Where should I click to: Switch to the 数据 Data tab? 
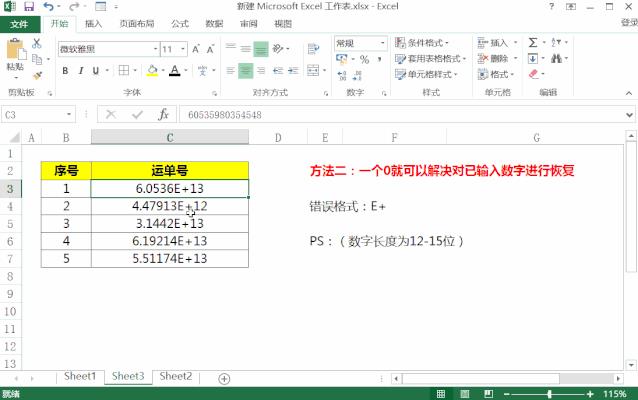(214, 24)
